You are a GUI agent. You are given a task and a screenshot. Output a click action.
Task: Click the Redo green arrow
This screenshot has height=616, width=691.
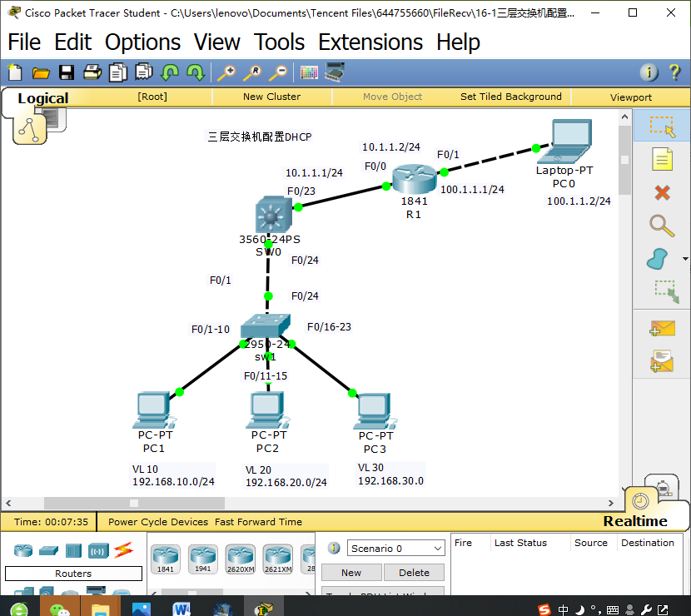[x=195, y=72]
